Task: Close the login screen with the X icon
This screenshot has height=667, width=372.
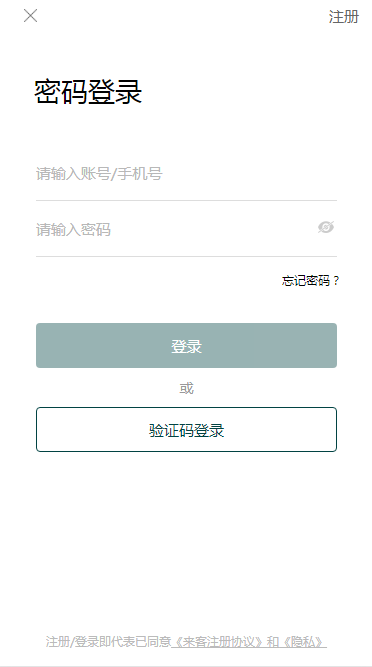Action: click(31, 16)
